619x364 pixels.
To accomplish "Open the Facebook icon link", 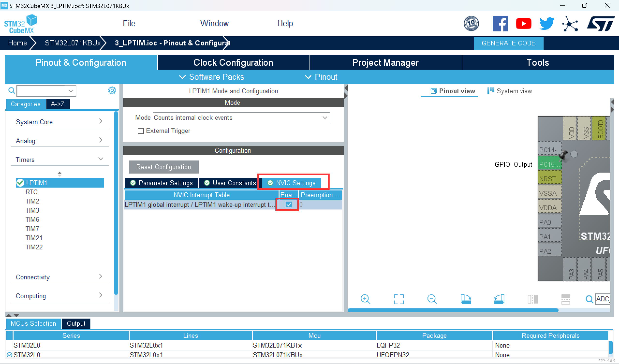I will (500, 24).
